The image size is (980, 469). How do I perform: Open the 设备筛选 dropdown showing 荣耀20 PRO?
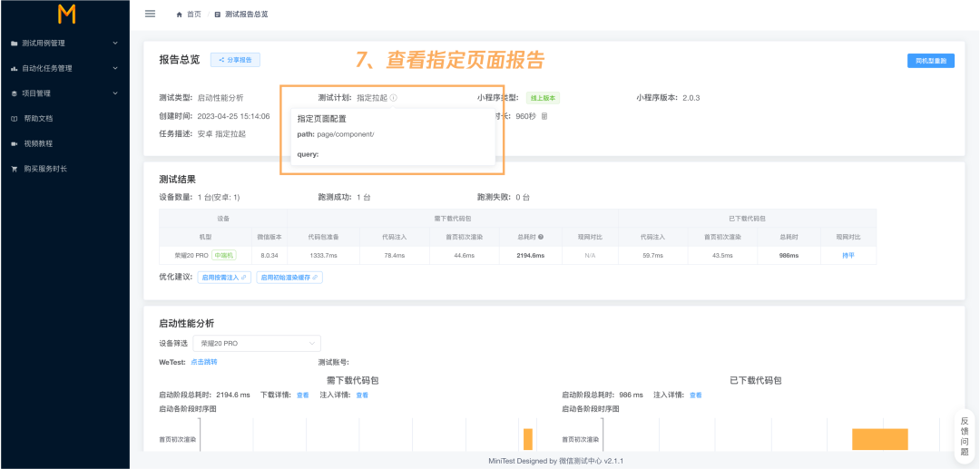(257, 344)
